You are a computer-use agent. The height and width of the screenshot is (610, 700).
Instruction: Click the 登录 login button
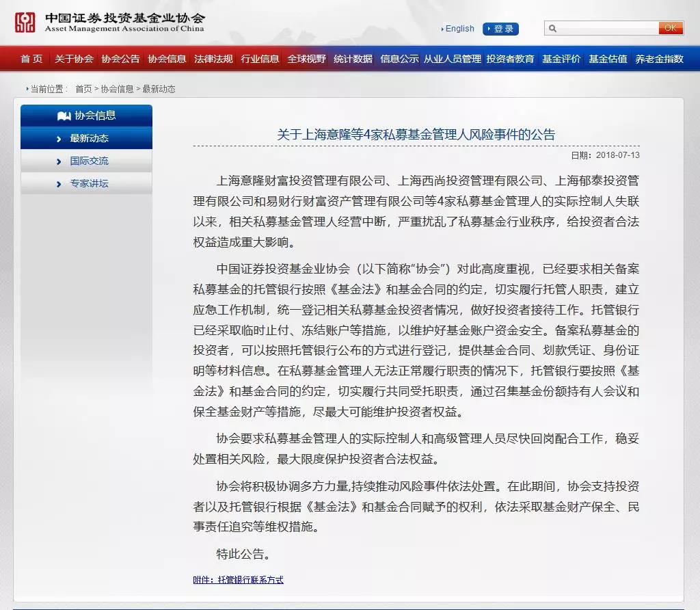500,29
